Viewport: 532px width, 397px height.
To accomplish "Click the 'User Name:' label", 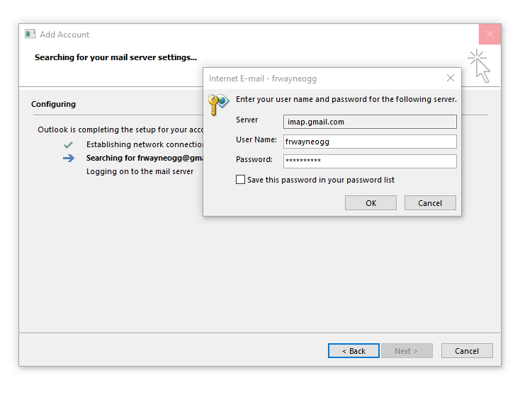I will 256,139.
